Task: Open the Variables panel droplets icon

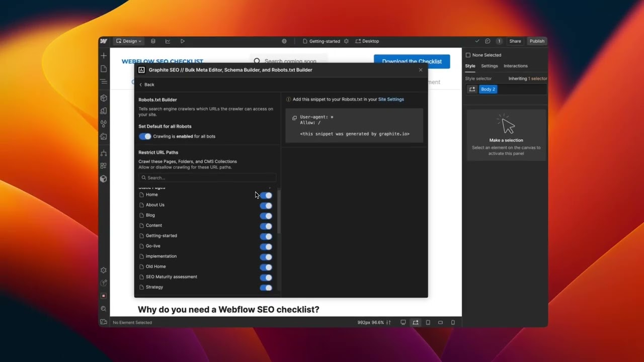Action: point(104,123)
